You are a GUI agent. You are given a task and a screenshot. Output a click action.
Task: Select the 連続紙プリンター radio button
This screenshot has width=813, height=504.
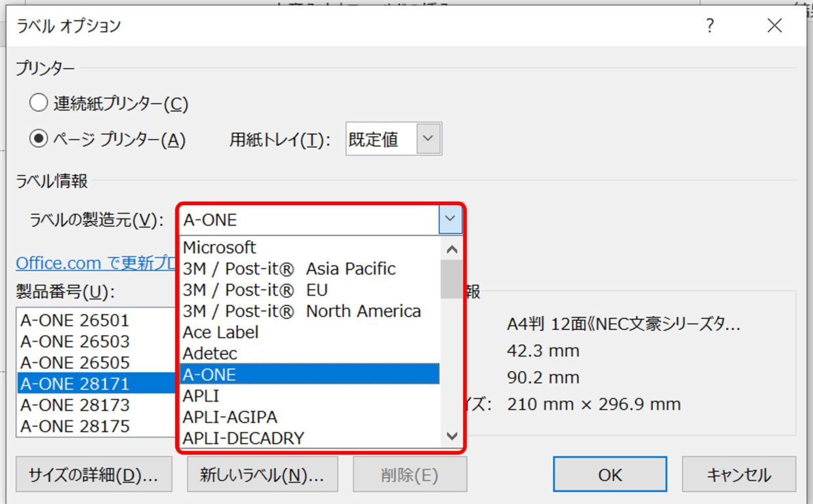click(39, 103)
